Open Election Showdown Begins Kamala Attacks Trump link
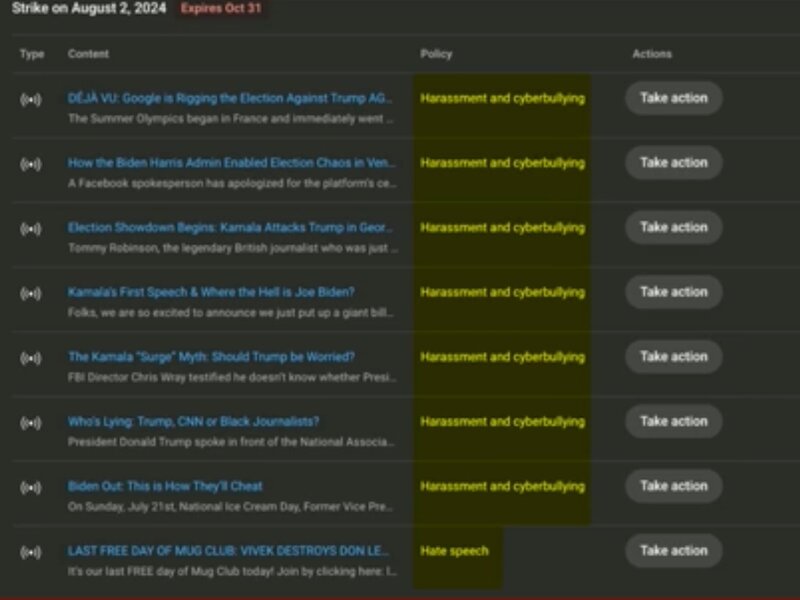This screenshot has width=800, height=600. [x=230, y=228]
